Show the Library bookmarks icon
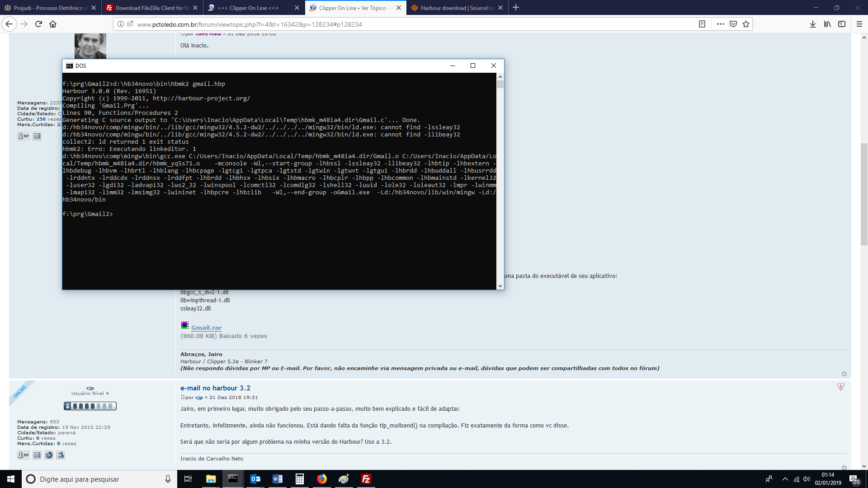 click(x=827, y=24)
